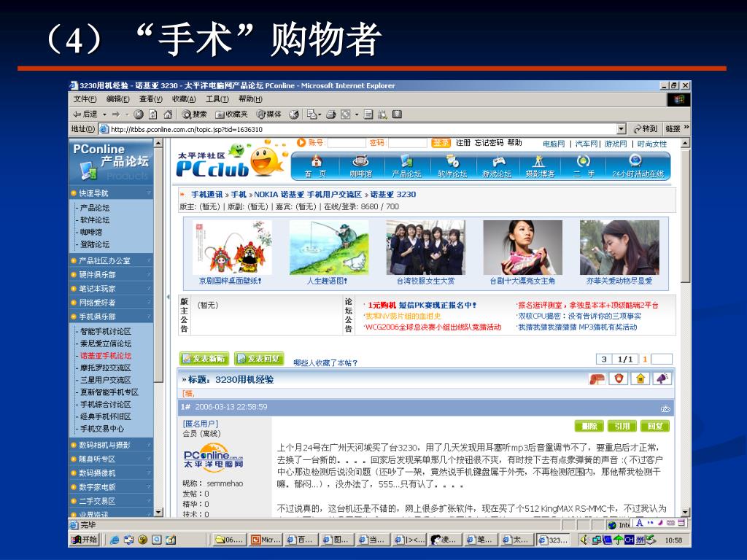Click the home icon in the post title bar
This screenshot has height=560, width=747.
pyautogui.click(x=640, y=378)
